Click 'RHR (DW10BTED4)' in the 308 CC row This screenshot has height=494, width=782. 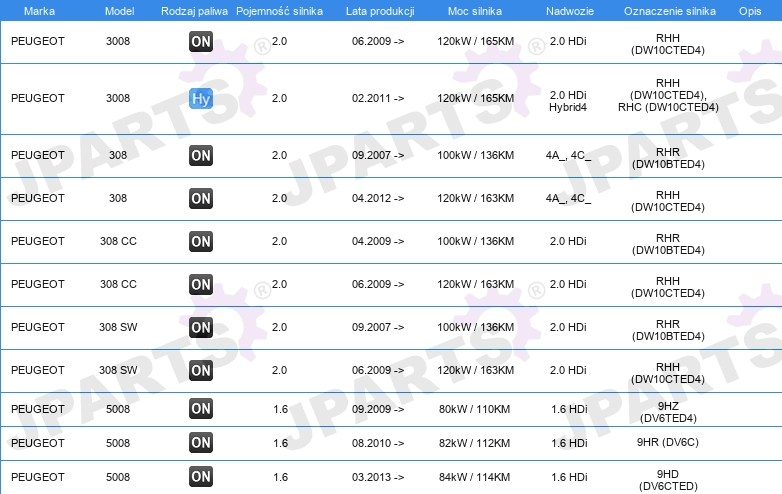pyautogui.click(x=668, y=244)
